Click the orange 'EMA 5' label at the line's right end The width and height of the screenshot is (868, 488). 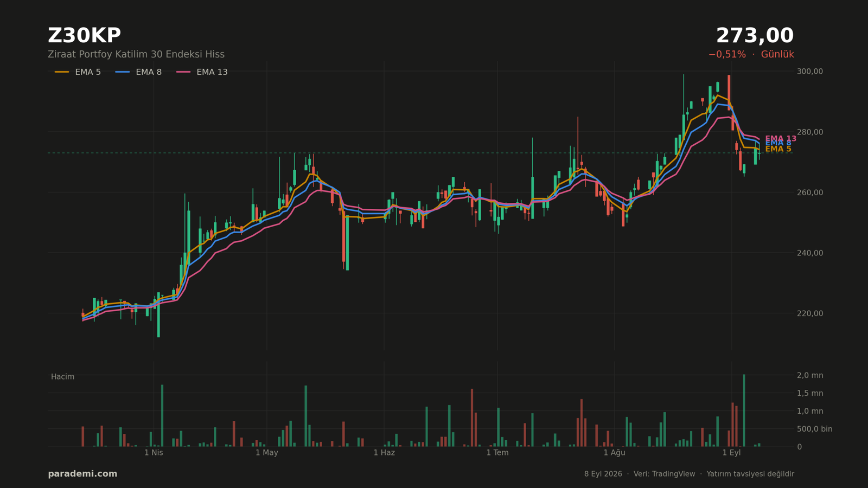pos(778,149)
